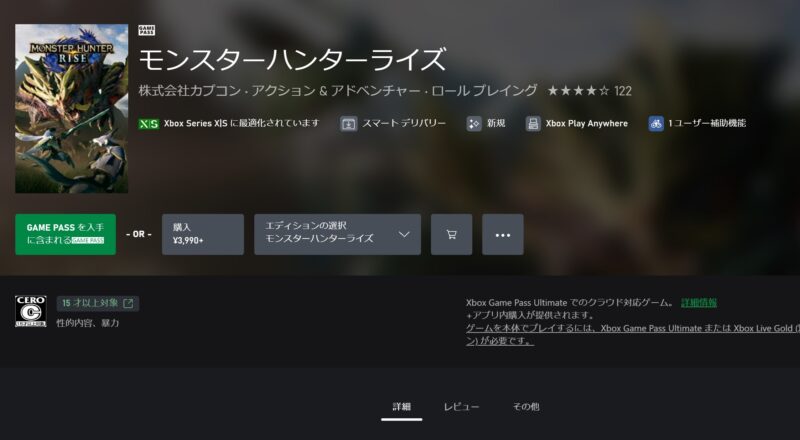Click the ロール プレイング genre text
The width and height of the screenshot is (800, 440).
coord(484,91)
